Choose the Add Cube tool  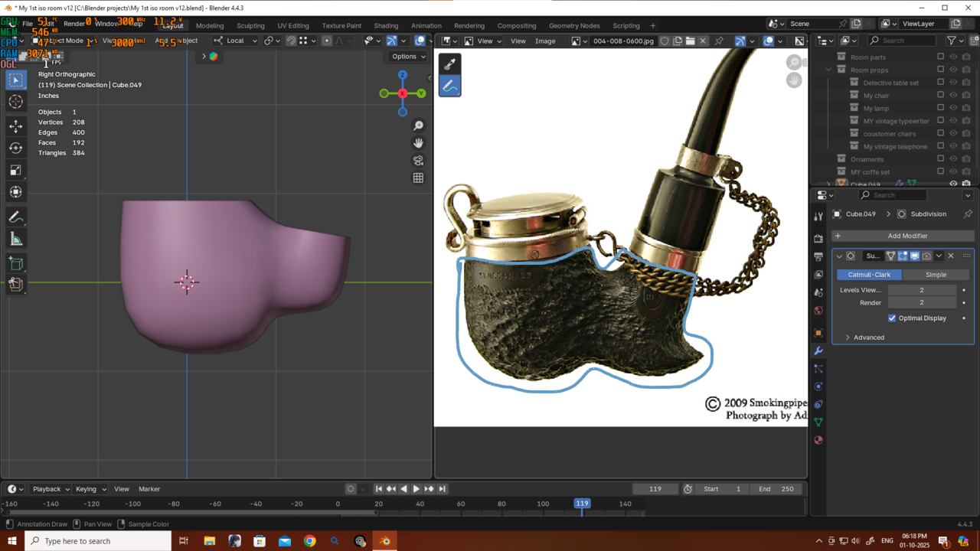[x=16, y=264]
